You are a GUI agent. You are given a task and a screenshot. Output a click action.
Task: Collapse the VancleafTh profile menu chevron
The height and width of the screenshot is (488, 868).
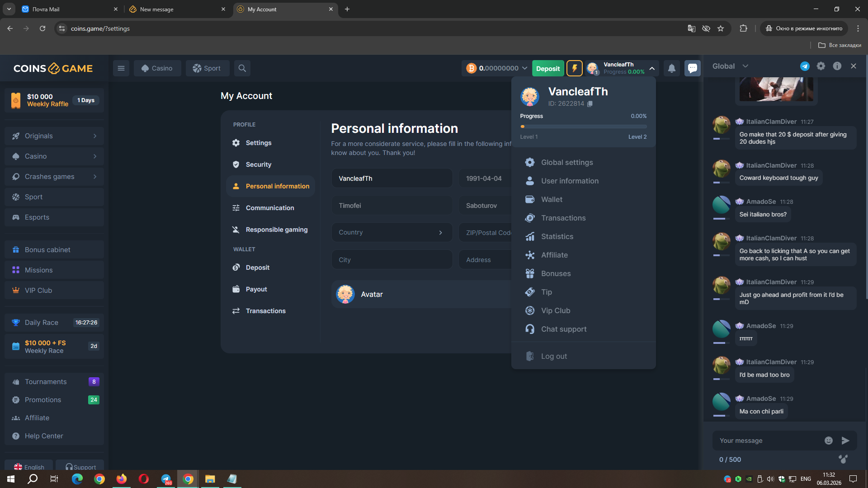652,68
